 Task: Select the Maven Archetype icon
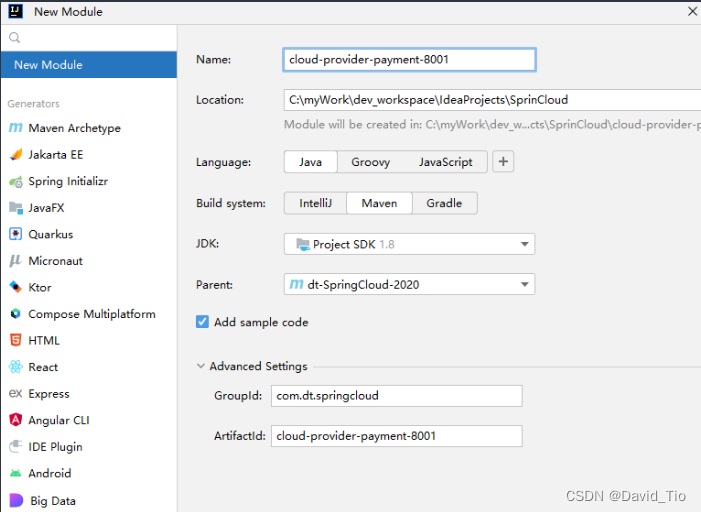(16, 128)
